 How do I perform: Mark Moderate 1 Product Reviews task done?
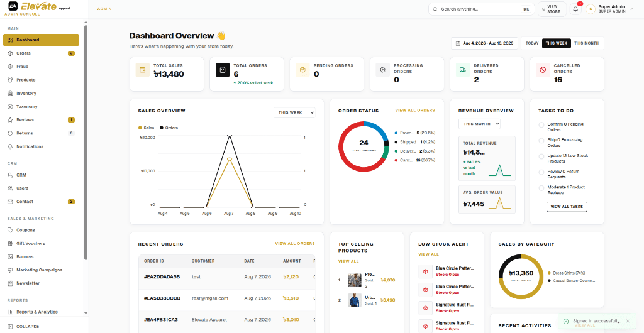(x=541, y=188)
